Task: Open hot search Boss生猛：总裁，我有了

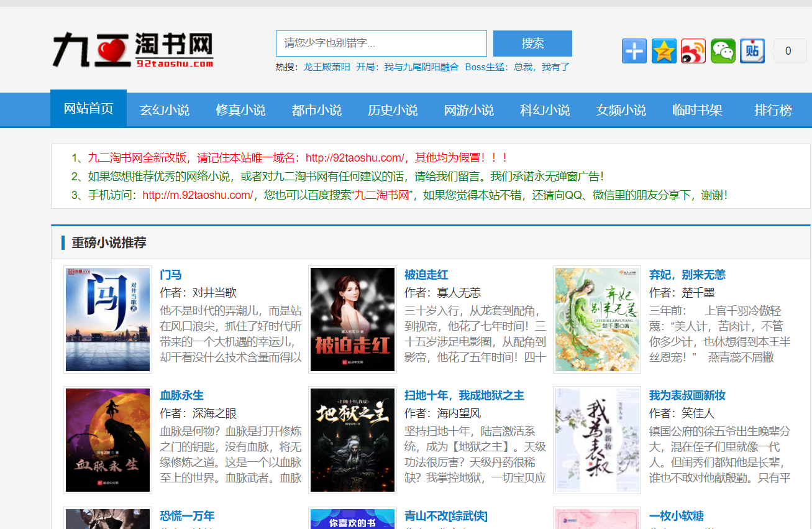Action: pyautogui.click(x=518, y=67)
